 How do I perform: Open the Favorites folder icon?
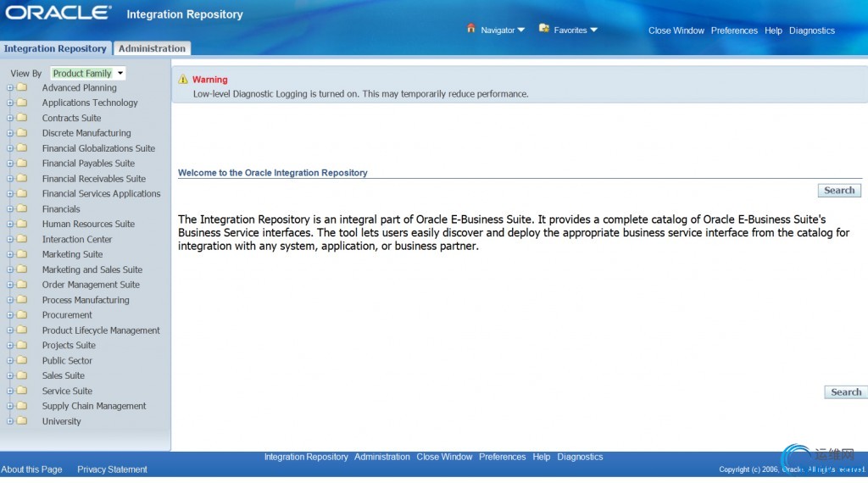point(544,28)
